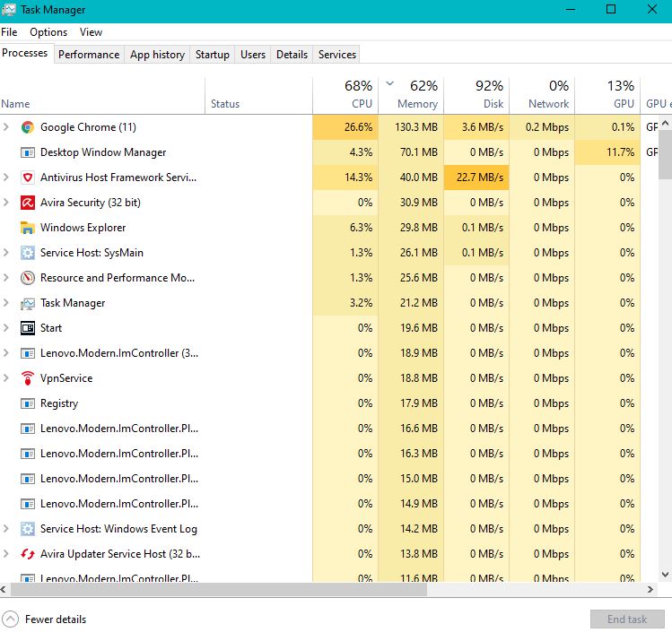Image resolution: width=672 pixels, height=641 pixels.
Task: Click the Avira Security red icon
Action: pos(28,203)
